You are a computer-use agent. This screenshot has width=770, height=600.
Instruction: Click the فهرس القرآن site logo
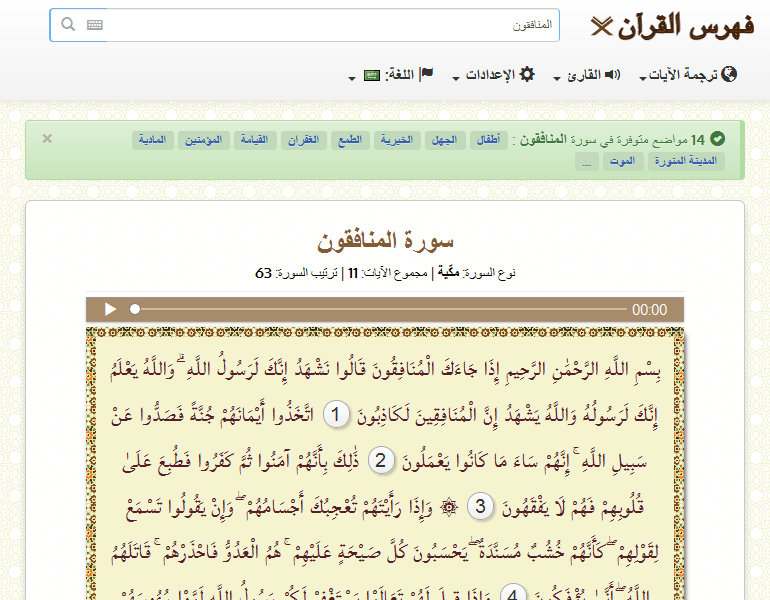point(672,26)
